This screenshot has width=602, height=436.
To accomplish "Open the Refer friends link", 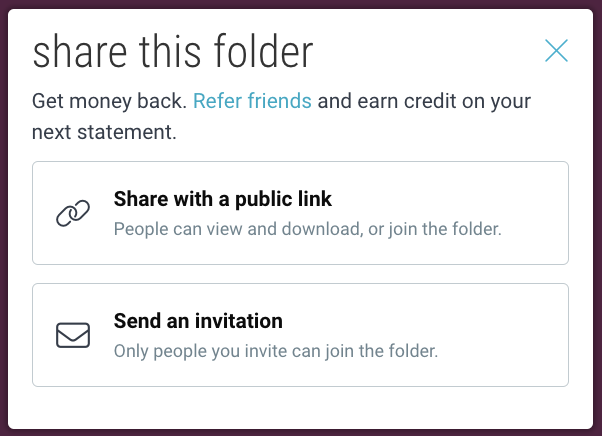I will pyautogui.click(x=252, y=101).
